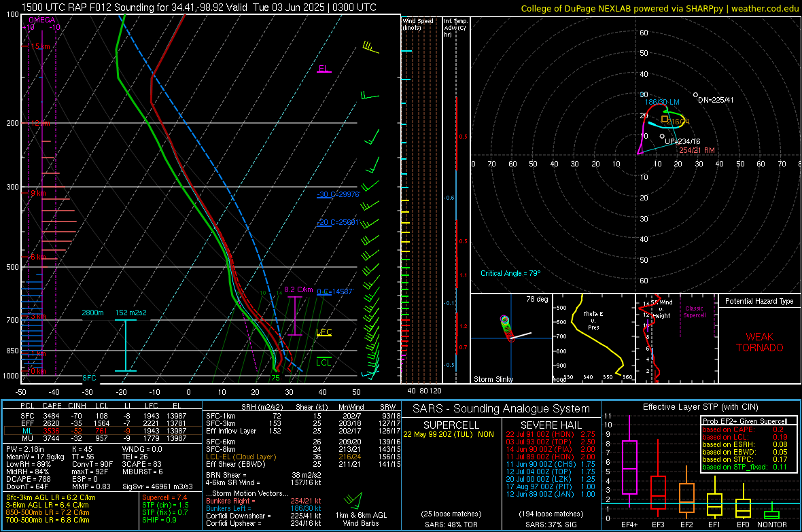
Task: Click the Potential Hazard Type header
Action: [760, 301]
